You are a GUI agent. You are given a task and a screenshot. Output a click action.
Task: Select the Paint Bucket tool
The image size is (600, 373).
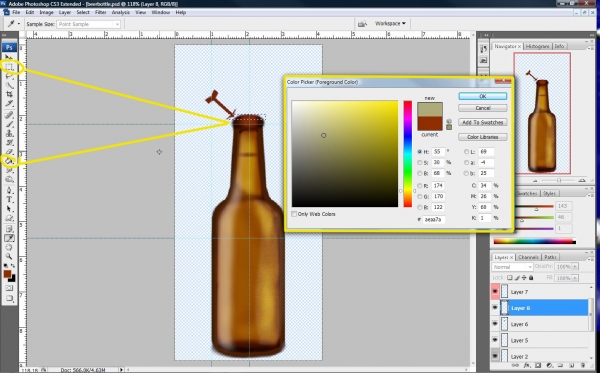point(9,161)
